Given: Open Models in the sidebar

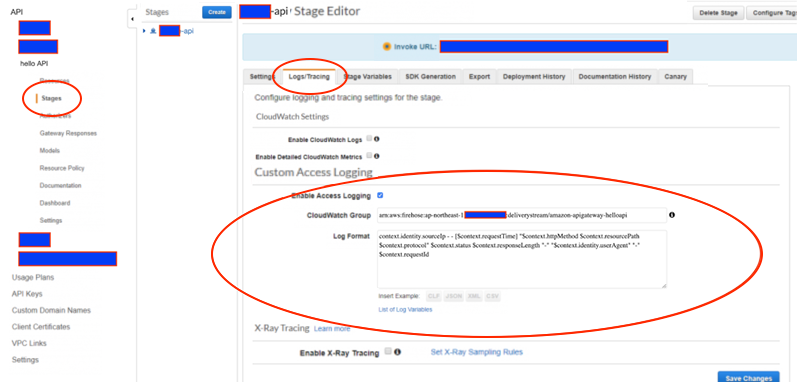Looking at the screenshot, I should [x=50, y=150].
